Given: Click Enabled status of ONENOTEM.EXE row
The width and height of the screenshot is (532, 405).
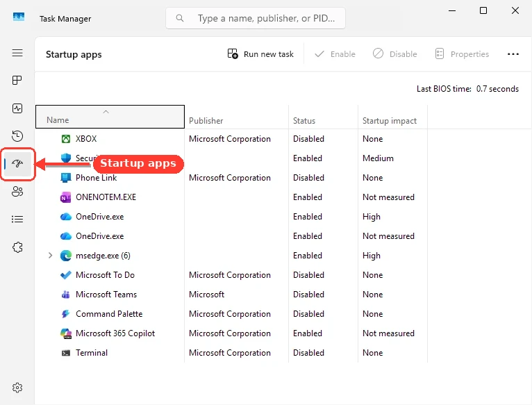Looking at the screenshot, I should (308, 197).
